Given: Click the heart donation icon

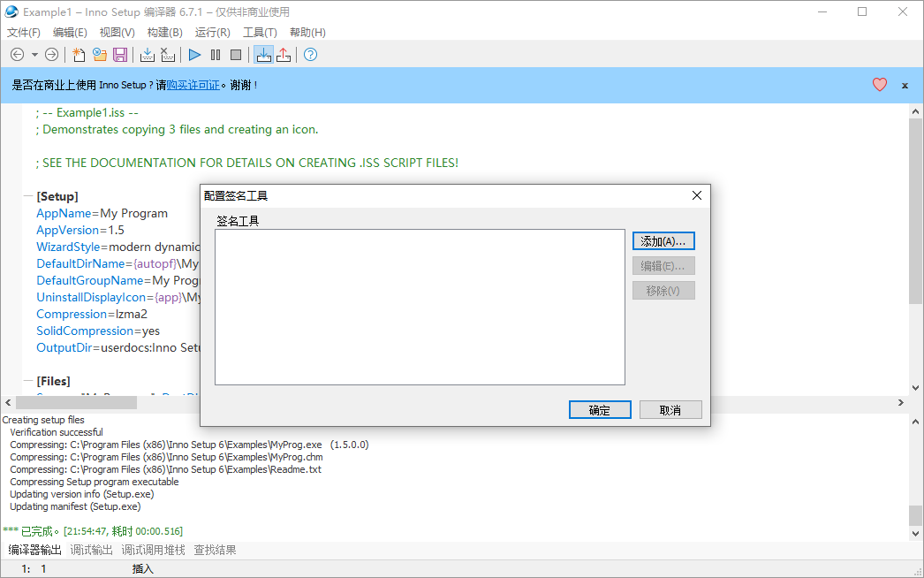Looking at the screenshot, I should click(x=879, y=84).
